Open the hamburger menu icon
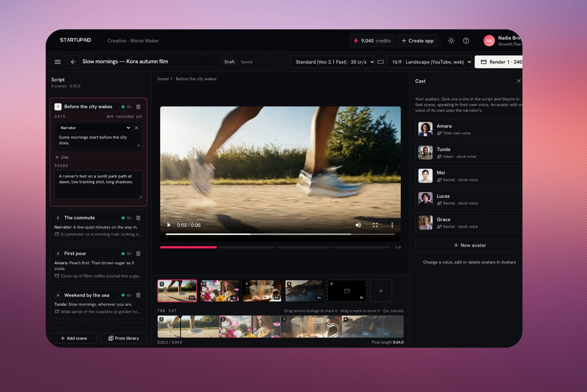Viewport: 587px width, 392px height. pos(57,62)
